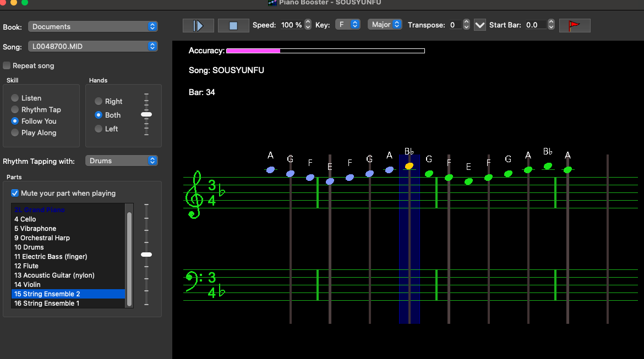Uncheck Mute your part when playing
This screenshot has width=644, height=359.
15,194
